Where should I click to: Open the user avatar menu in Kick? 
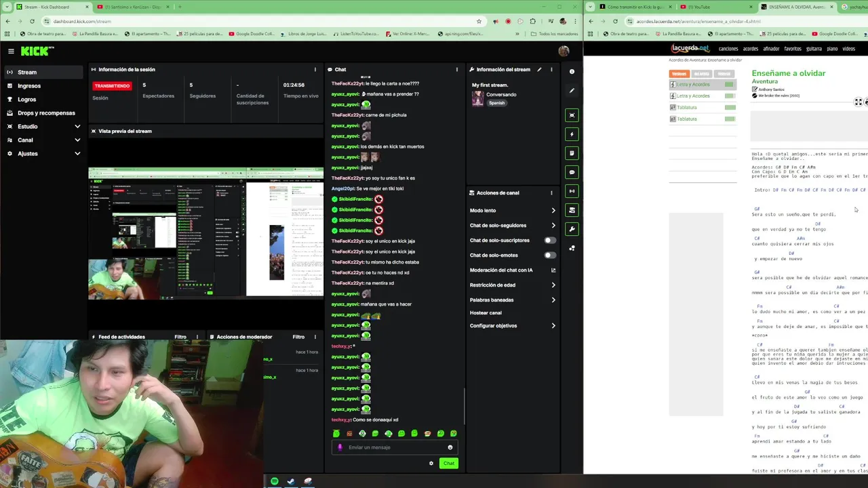pyautogui.click(x=564, y=51)
